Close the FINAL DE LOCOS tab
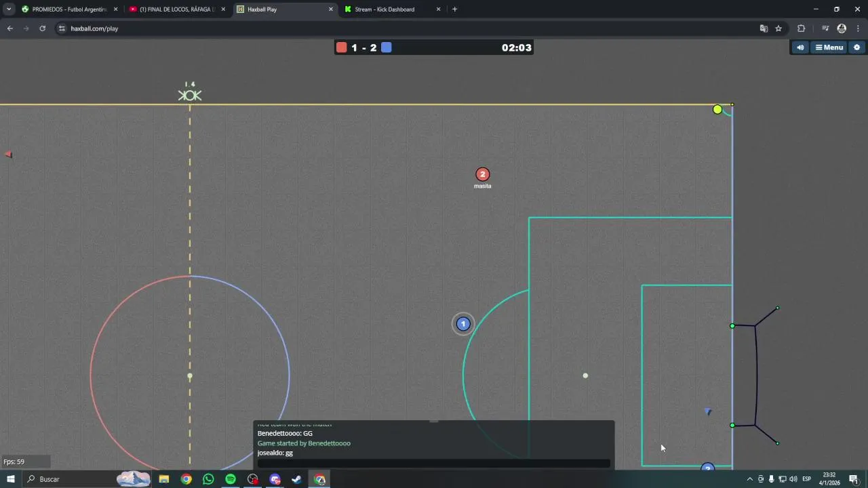The height and width of the screenshot is (488, 868). coord(223,9)
